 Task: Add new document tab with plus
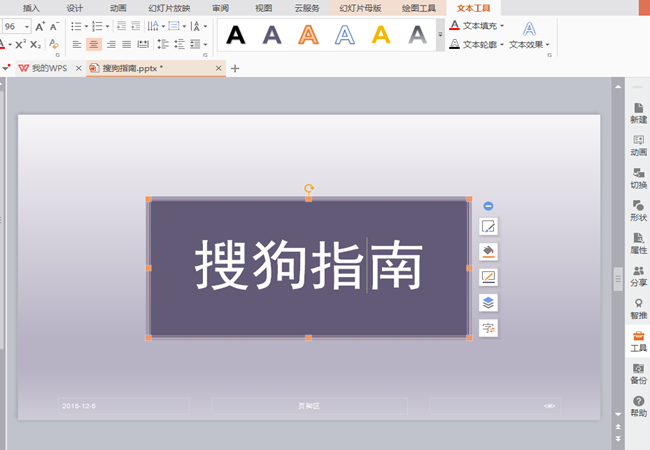(235, 68)
